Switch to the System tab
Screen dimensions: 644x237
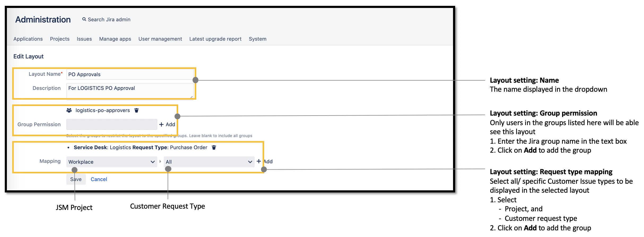point(258,39)
